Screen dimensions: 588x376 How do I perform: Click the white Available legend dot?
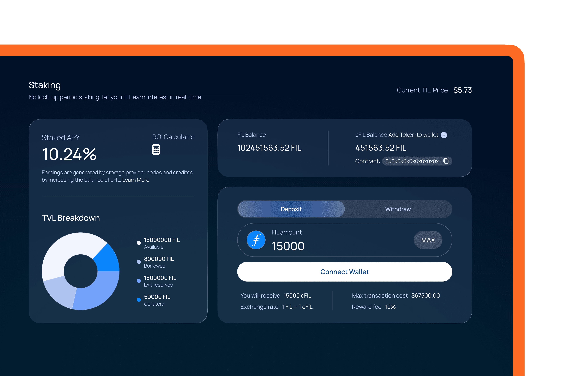[139, 243]
